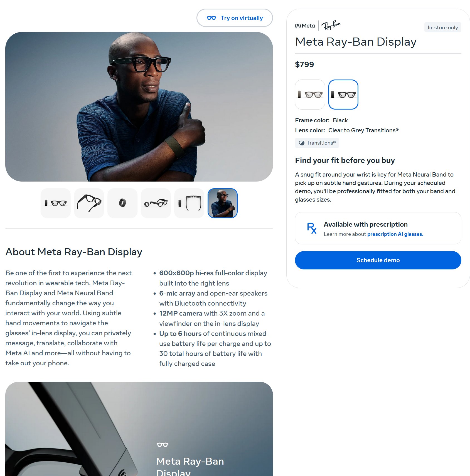Select the model portrait thumbnail
The image size is (470, 476).
[x=223, y=203]
